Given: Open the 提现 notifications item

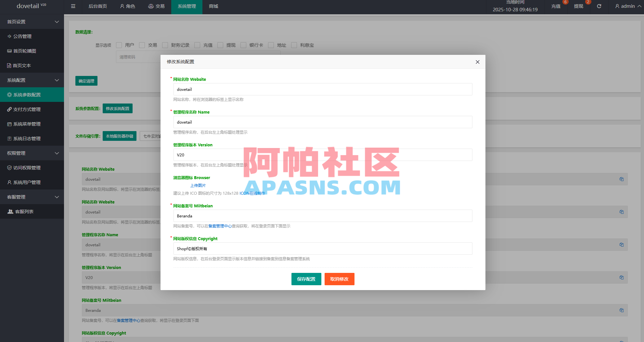Looking at the screenshot, I should pyautogui.click(x=579, y=6).
